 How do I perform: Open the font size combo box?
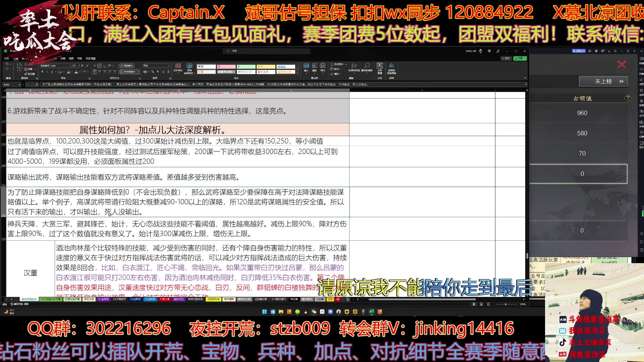coord(76,66)
